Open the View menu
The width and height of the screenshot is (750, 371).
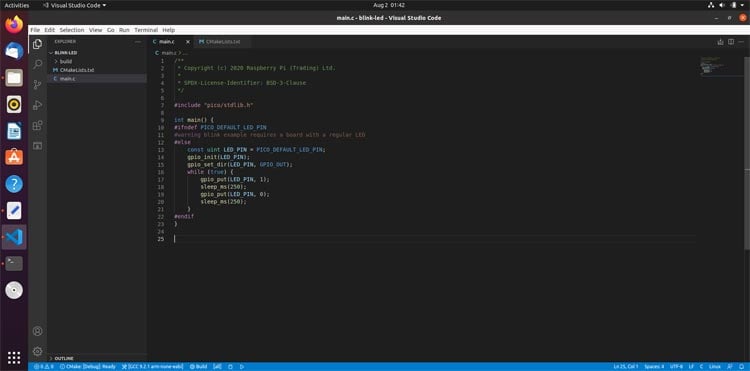coord(96,30)
